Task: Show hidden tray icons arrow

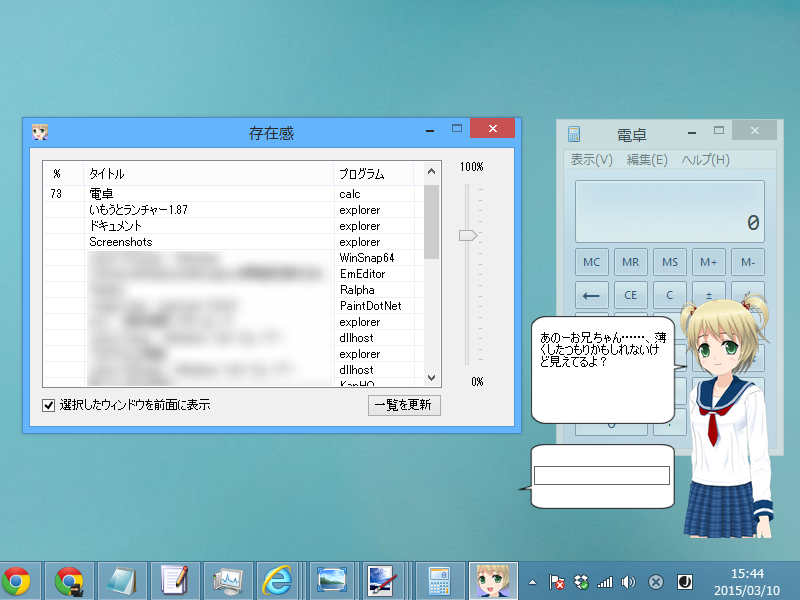Action: coord(532,582)
